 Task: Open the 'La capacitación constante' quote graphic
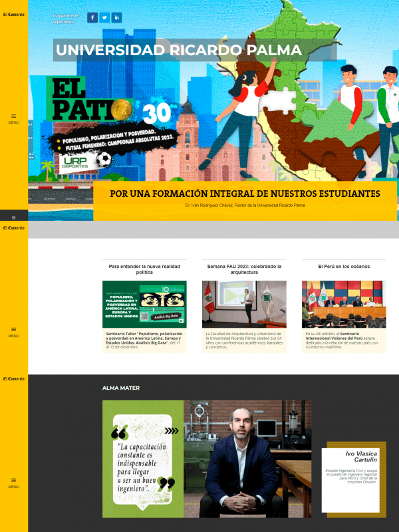(x=143, y=459)
